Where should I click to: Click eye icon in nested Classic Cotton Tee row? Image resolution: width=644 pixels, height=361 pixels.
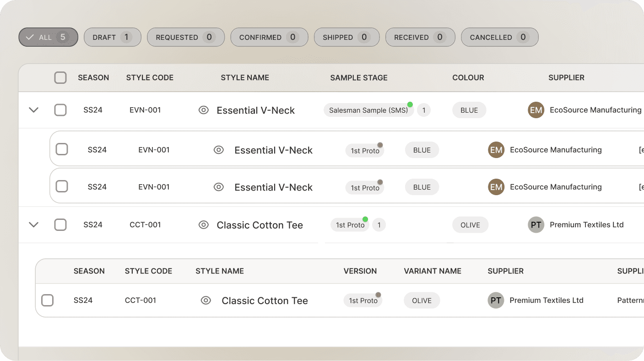206,301
